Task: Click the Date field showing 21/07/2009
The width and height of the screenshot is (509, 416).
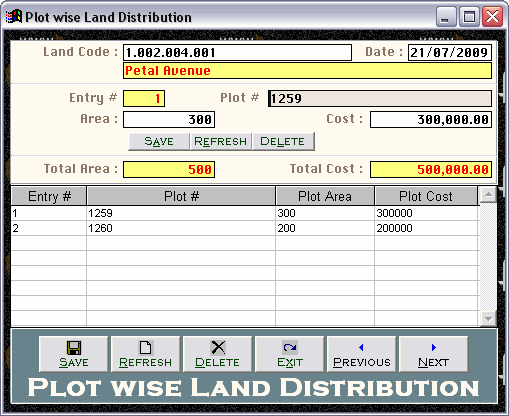Action: [450, 53]
